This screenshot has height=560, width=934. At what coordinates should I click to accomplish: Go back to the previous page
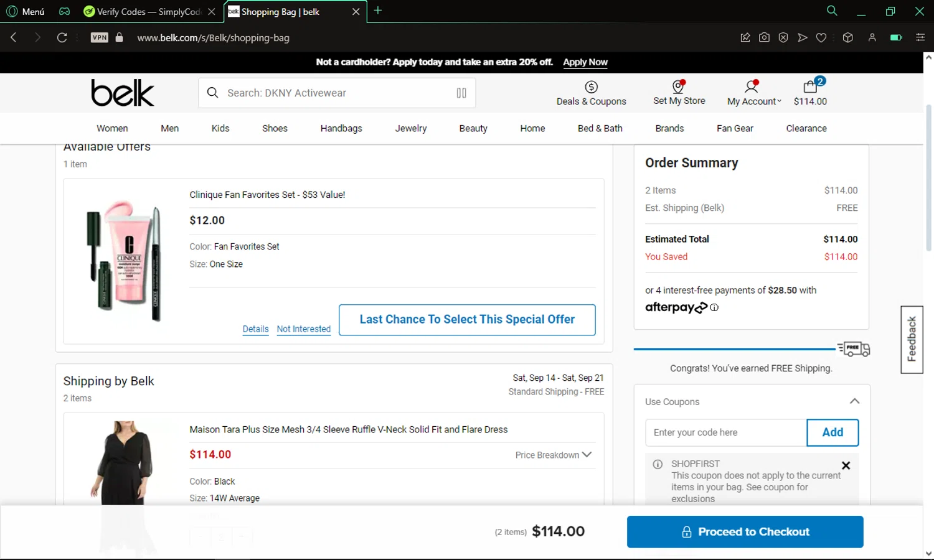pyautogui.click(x=14, y=37)
